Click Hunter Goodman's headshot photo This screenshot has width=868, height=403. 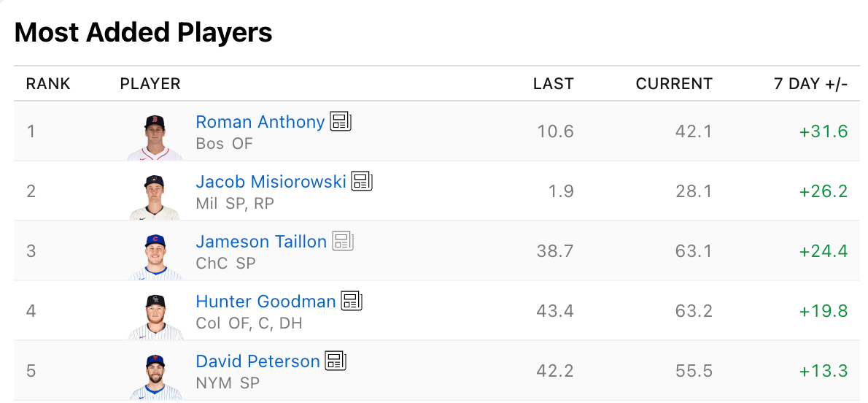155,316
